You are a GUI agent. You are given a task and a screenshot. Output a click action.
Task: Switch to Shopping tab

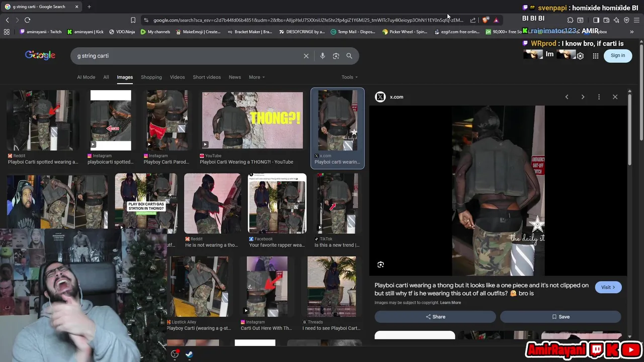coord(151,77)
